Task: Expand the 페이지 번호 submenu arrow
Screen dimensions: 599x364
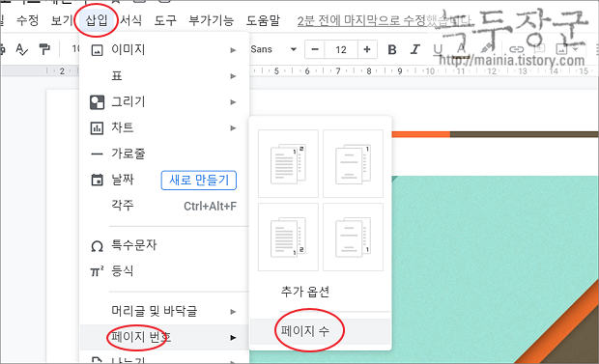Action: pyautogui.click(x=233, y=338)
